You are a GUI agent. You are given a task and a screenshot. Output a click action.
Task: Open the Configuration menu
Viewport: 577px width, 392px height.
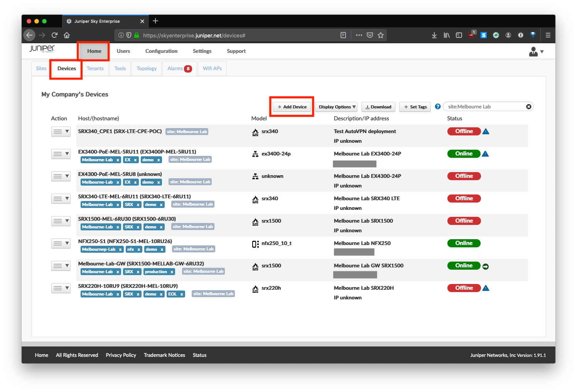(161, 51)
